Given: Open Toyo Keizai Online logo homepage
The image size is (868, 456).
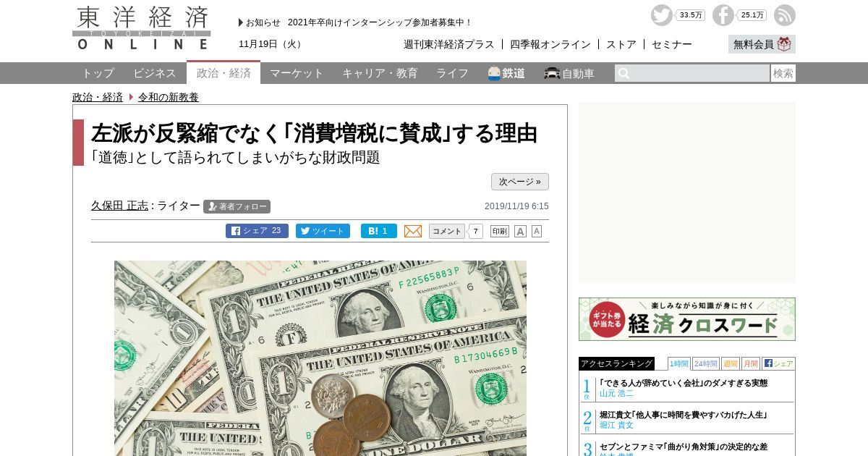Looking at the screenshot, I should (142, 28).
